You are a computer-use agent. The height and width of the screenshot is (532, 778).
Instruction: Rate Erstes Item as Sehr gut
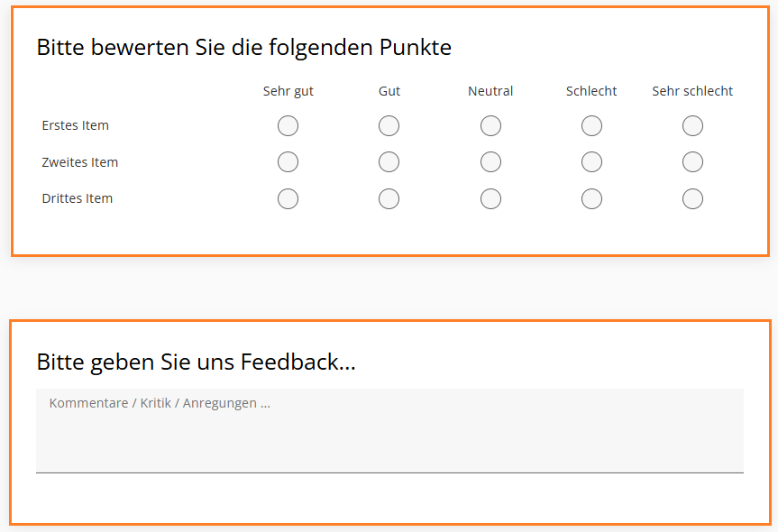(288, 126)
